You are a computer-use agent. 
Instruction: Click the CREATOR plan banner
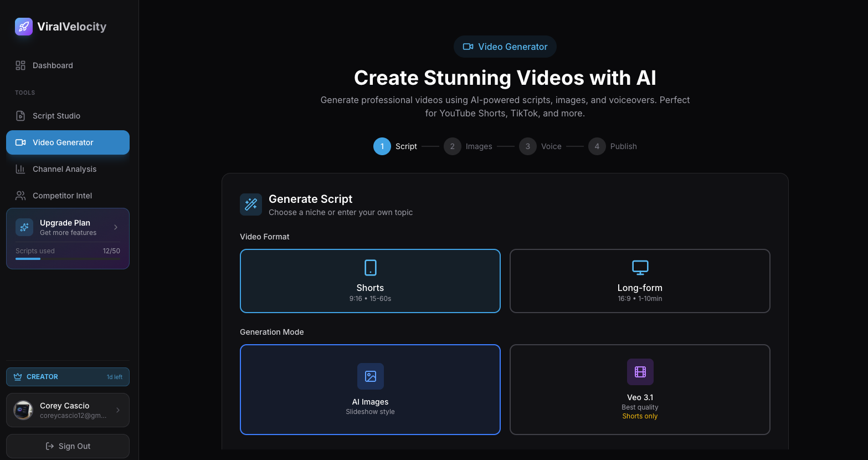pos(68,377)
